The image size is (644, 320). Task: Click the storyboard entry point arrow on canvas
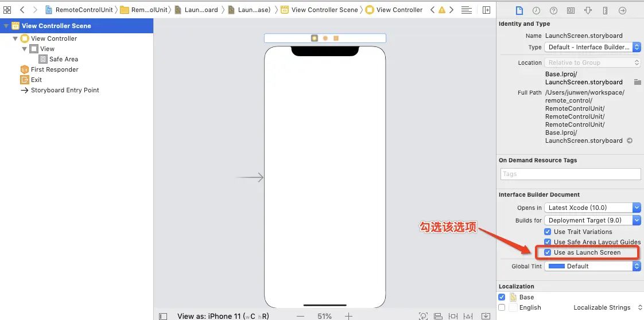[x=250, y=177]
